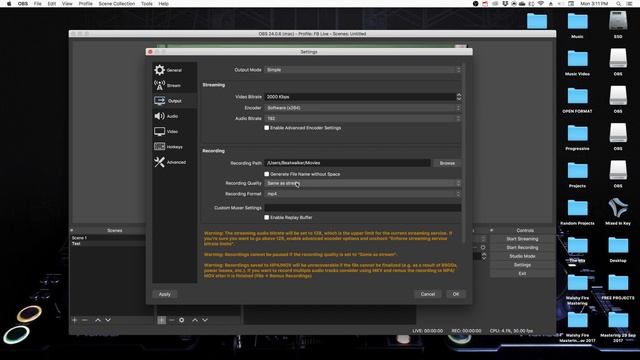Move source up in Sources toolbar
The image size is (640, 360).
[195, 320]
